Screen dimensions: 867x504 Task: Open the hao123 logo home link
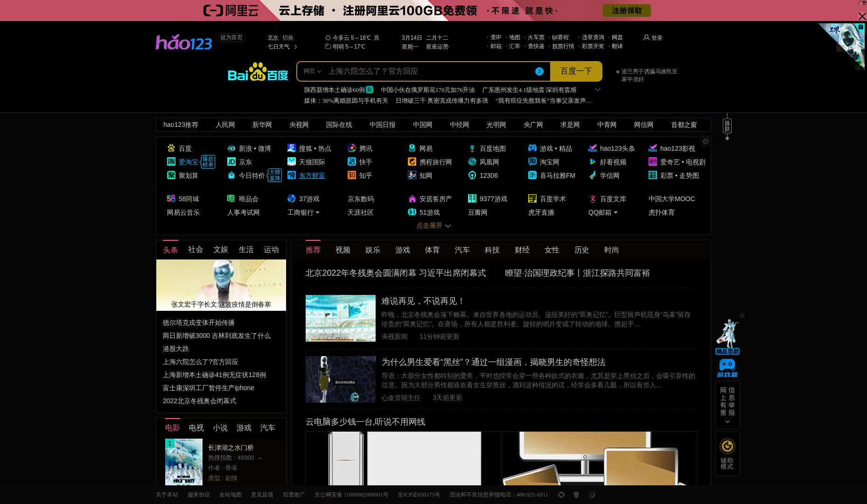(x=184, y=42)
